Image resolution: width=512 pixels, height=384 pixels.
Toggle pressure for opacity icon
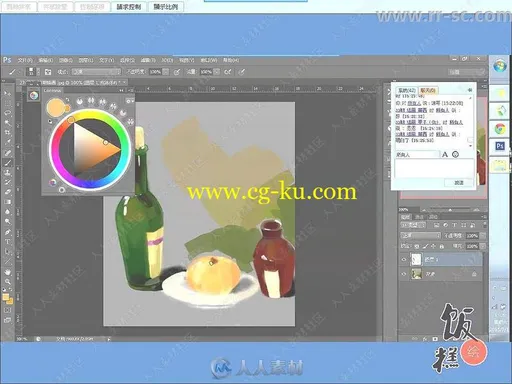pos(177,72)
